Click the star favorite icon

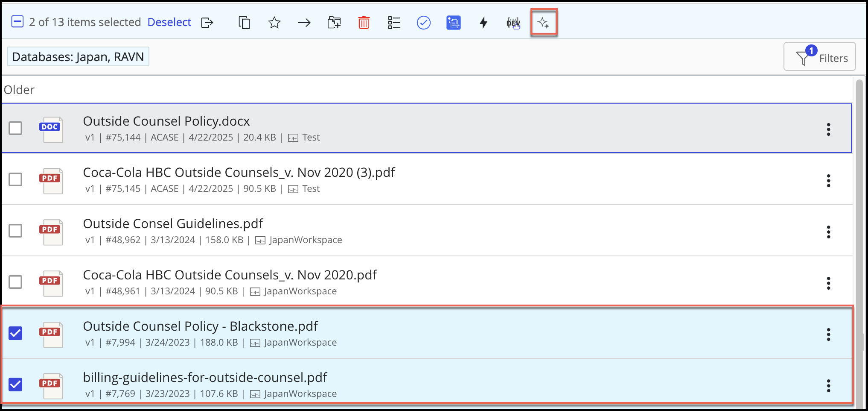click(x=274, y=23)
